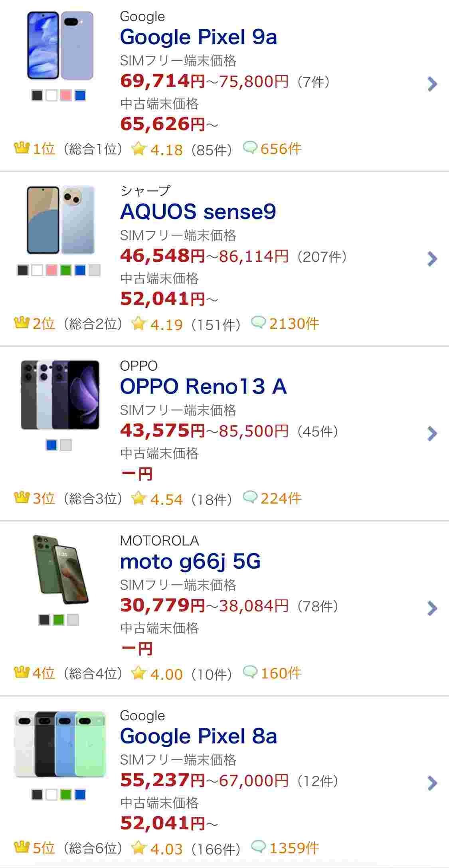Click the crown icon beside 1位 ranking
This screenshot has height=868, width=449.
click(22, 148)
